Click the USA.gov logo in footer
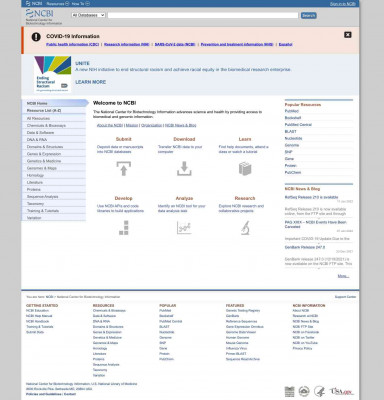 tap(341, 392)
